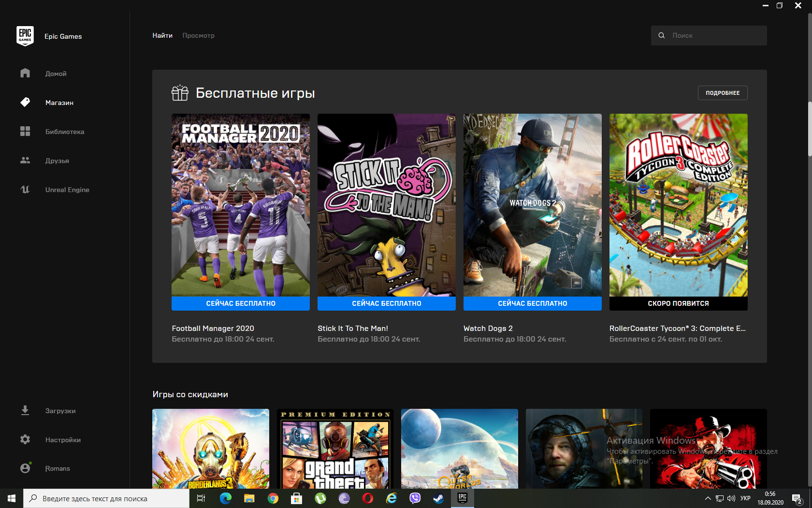Go to Библиотека in the sidebar
Screen dimensions: 812x508
point(65,132)
